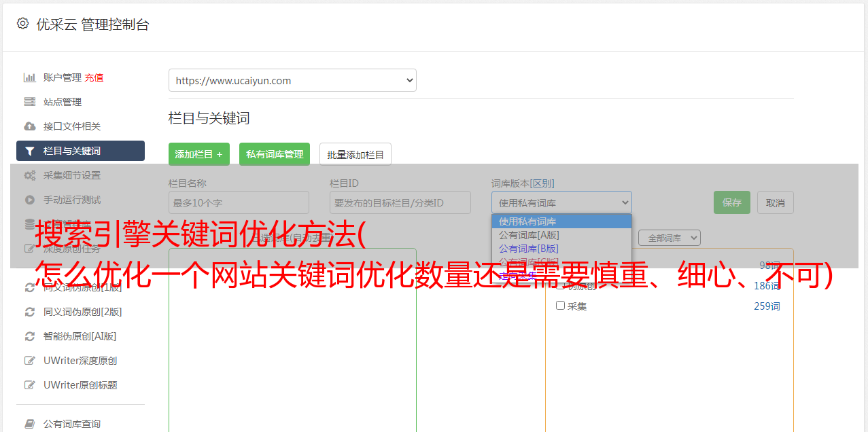The width and height of the screenshot is (868, 432).
Task: Click the edit icon for 深度原创任务
Action: pyautogui.click(x=30, y=249)
